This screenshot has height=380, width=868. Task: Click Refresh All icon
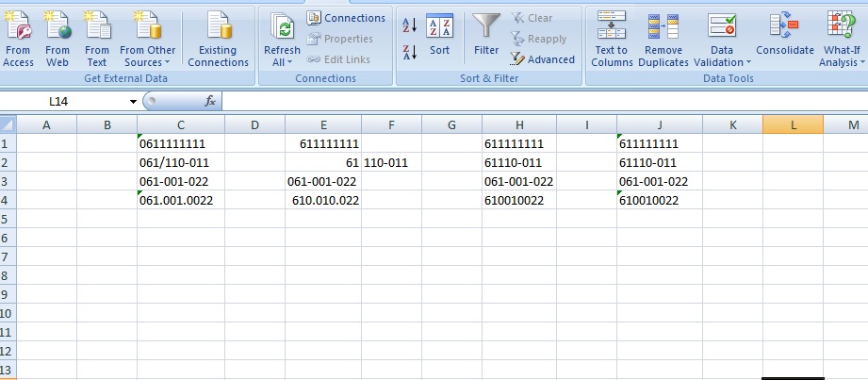pos(283,26)
